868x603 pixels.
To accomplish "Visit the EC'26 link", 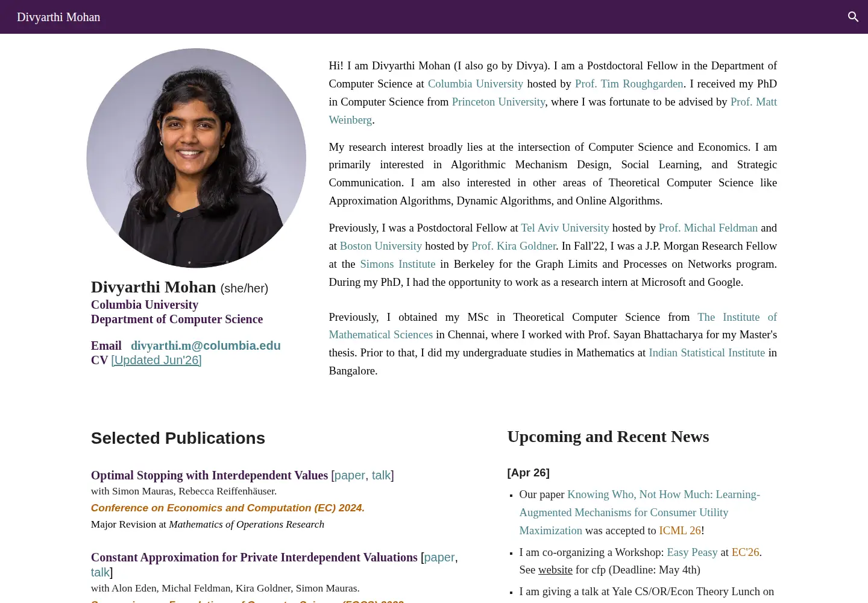I will coord(745,552).
